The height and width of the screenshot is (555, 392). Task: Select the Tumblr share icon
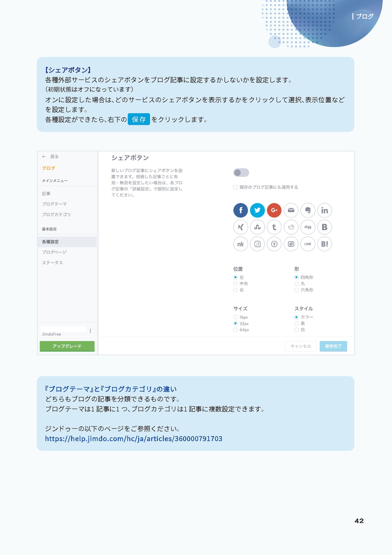[x=274, y=227]
